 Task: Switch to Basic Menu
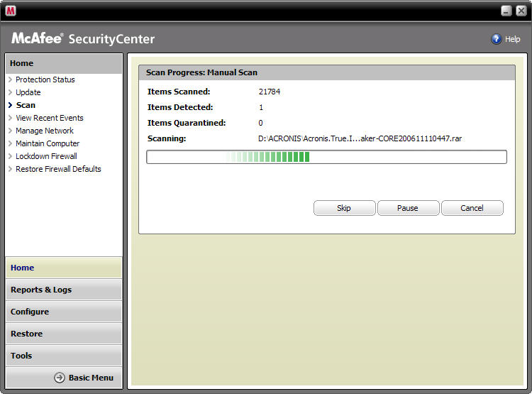(x=91, y=378)
